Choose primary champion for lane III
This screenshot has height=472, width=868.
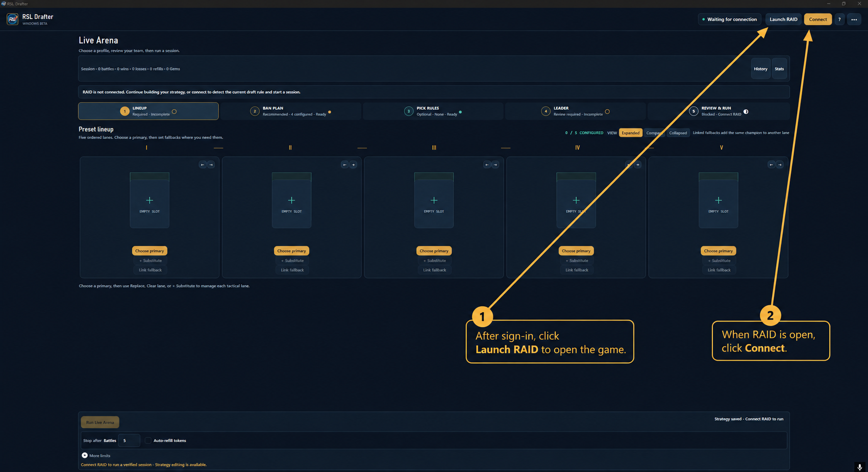[x=434, y=251]
